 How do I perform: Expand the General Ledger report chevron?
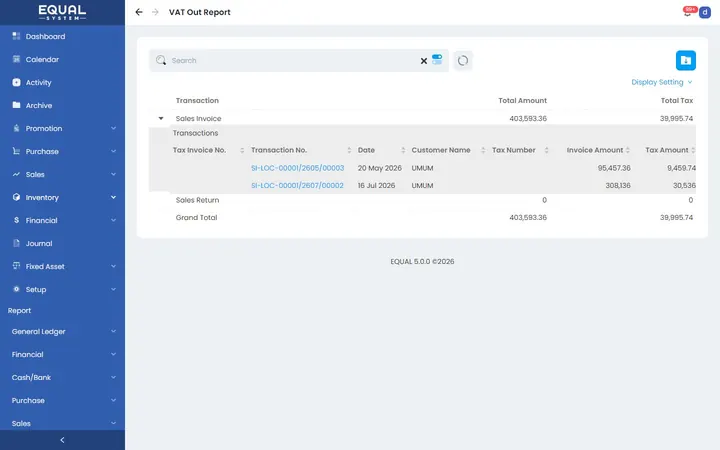click(113, 331)
